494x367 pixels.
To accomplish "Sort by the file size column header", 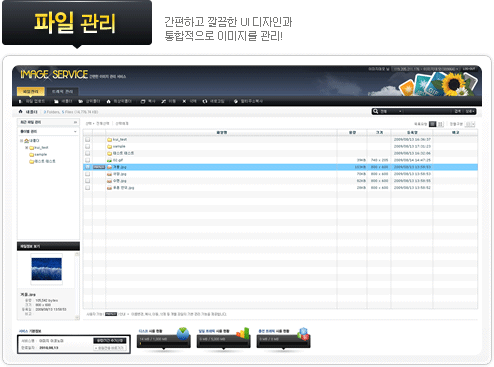I will (x=352, y=133).
